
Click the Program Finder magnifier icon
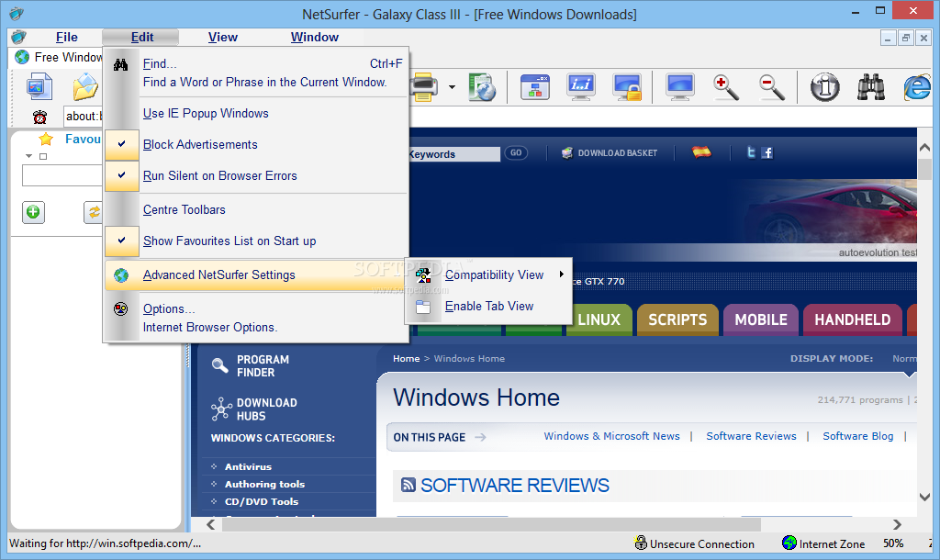click(x=220, y=365)
